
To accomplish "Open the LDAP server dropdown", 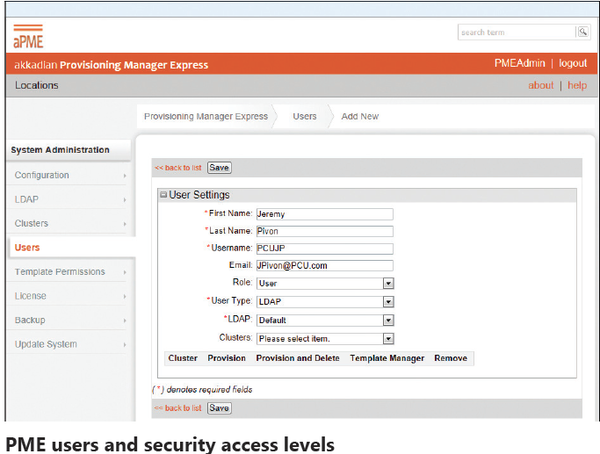I will (387, 320).
